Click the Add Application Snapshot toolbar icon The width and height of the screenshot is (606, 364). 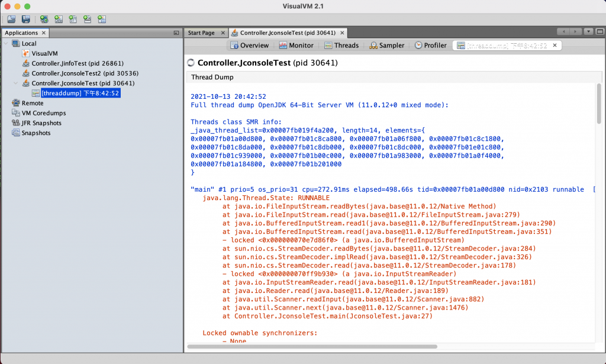(x=102, y=19)
